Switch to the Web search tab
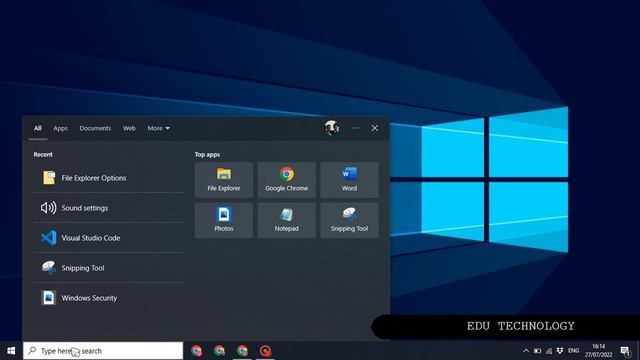Screen dimensions: 640x360 click(x=129, y=128)
